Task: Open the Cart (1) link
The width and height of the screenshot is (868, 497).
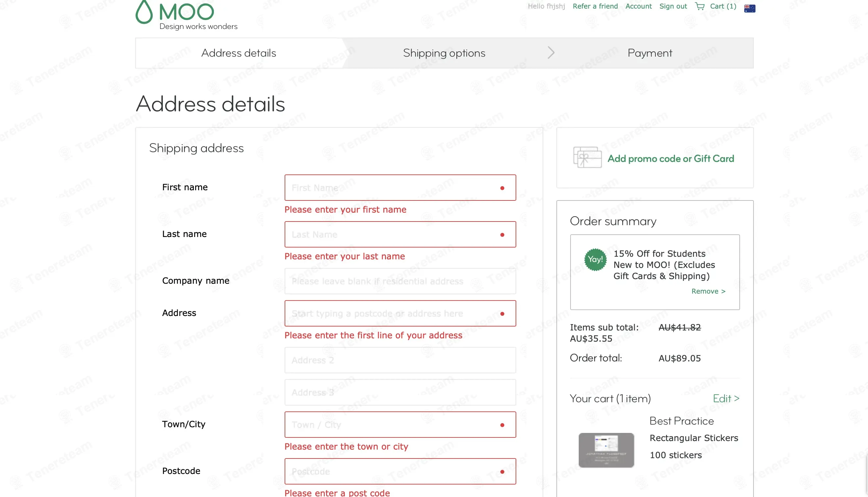Action: point(723,6)
